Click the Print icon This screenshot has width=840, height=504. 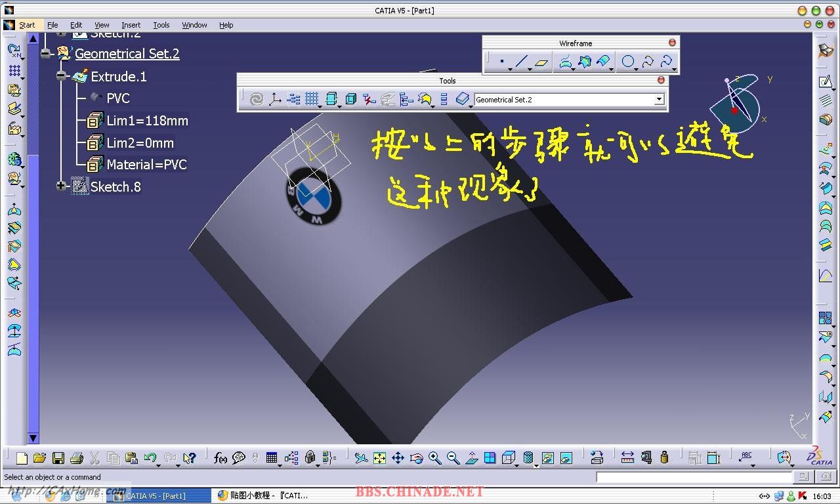click(76, 458)
